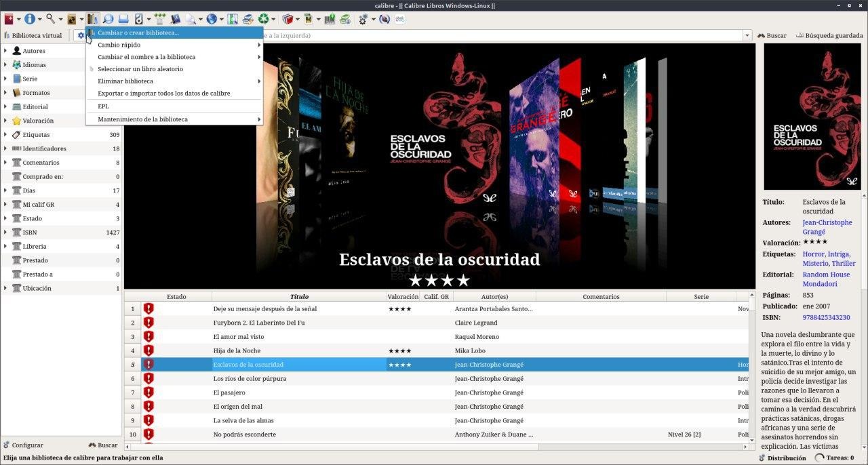The width and height of the screenshot is (868, 465).
Task: Click the green recycle Remove books icon
Action: click(263, 19)
